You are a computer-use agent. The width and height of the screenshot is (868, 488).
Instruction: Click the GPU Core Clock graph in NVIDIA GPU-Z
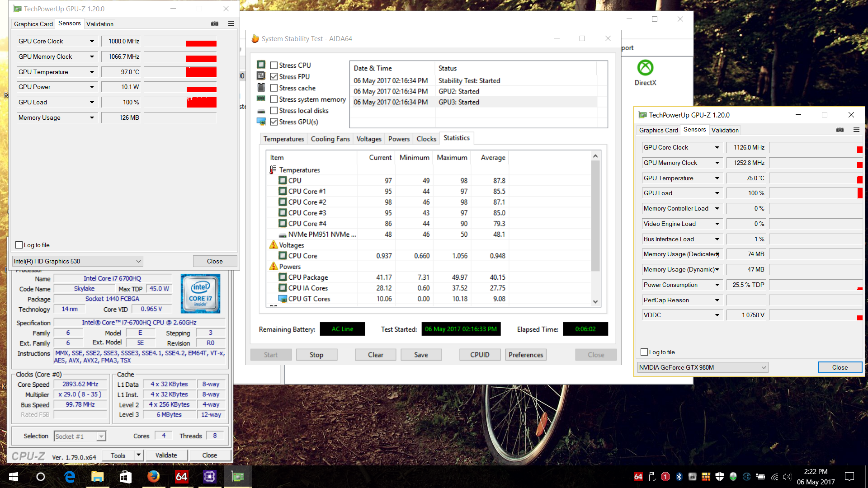[x=816, y=147]
